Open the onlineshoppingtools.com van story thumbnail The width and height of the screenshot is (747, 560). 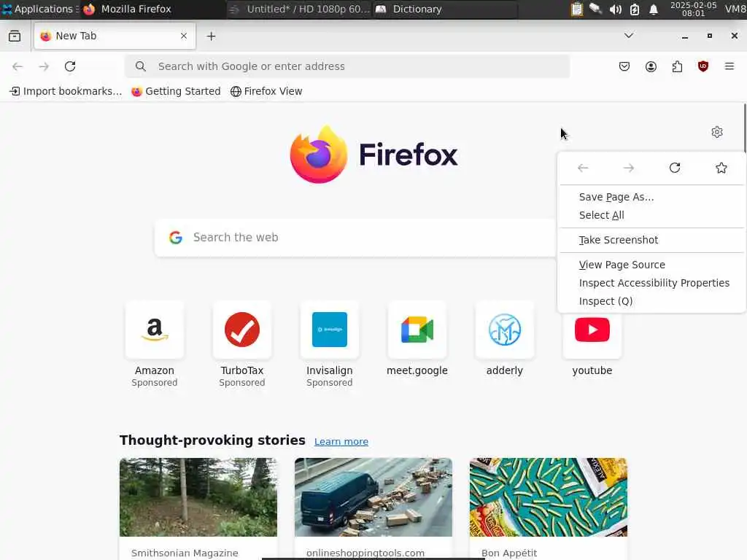point(373,497)
